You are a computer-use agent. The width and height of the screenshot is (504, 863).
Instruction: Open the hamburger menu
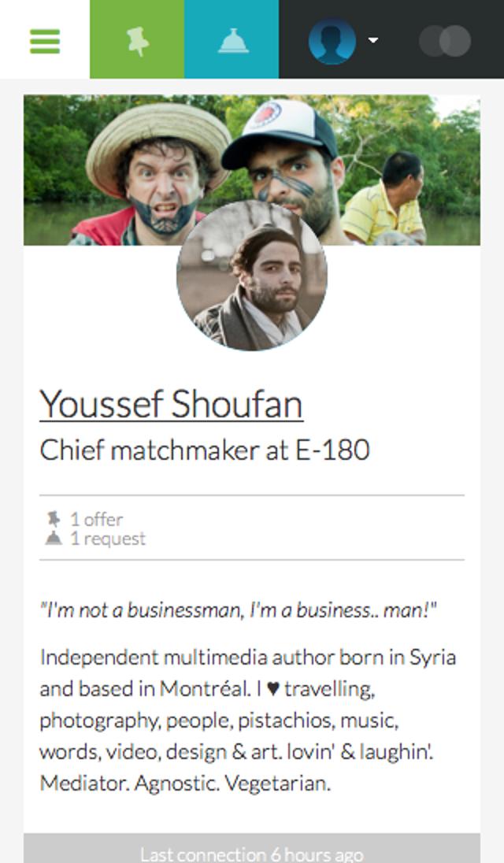pyautogui.click(x=45, y=40)
